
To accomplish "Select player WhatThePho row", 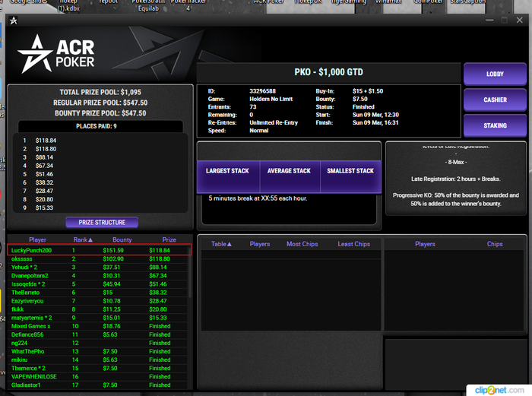I will pos(97,351).
